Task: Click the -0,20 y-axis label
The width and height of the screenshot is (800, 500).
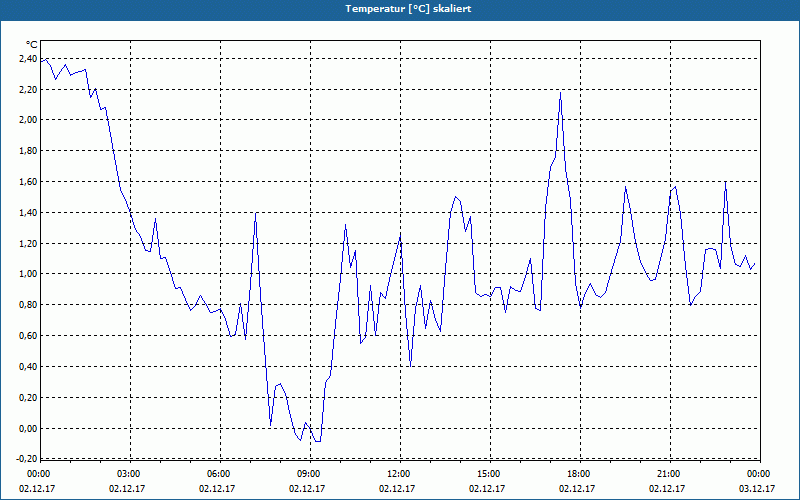Action: tap(27, 459)
